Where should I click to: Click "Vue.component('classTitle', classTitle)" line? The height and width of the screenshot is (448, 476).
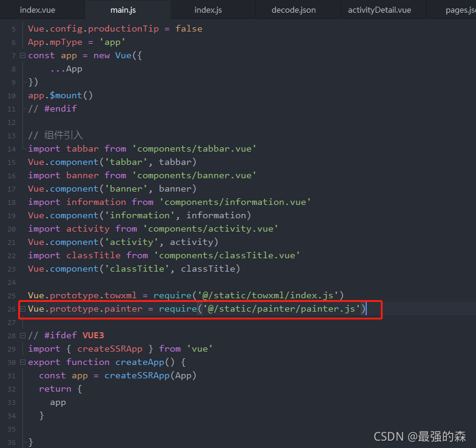pyautogui.click(x=134, y=269)
